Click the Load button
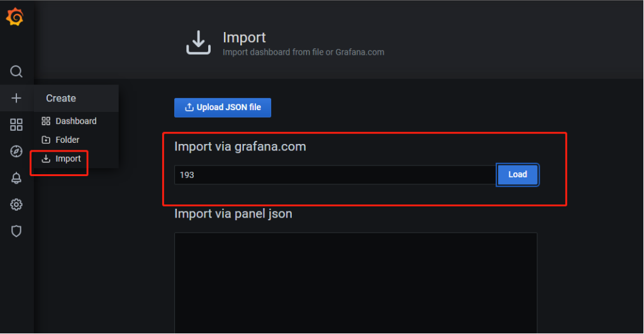This screenshot has height=334, width=644. (x=518, y=175)
